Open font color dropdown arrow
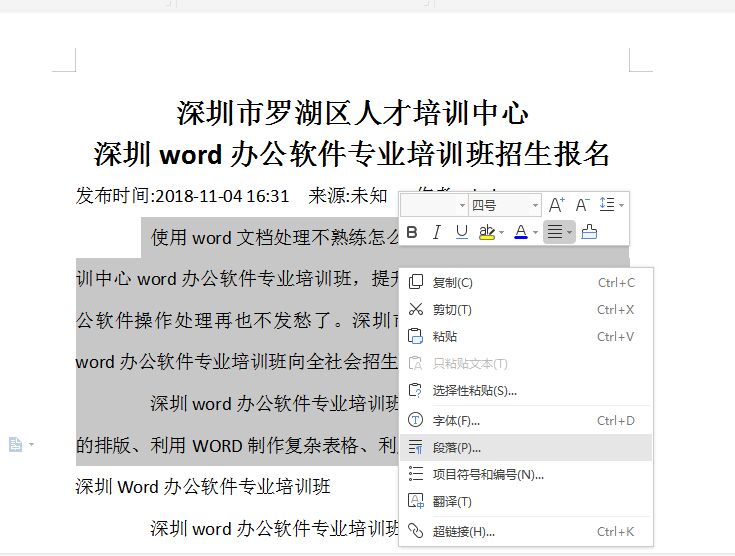This screenshot has width=735, height=556. (x=535, y=233)
